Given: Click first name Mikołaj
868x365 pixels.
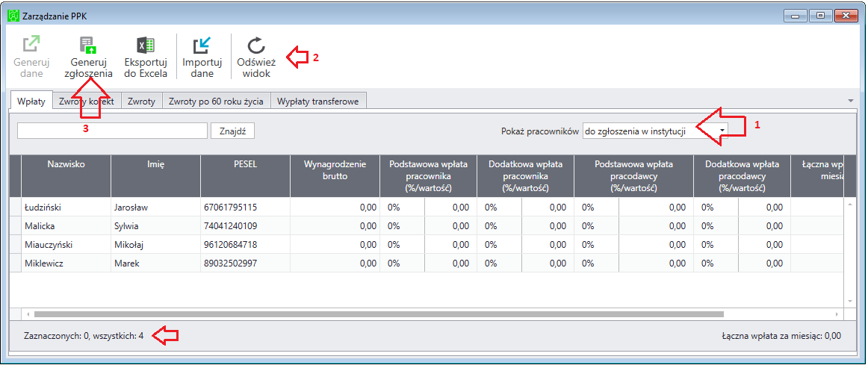Looking at the screenshot, I should click(x=156, y=244).
